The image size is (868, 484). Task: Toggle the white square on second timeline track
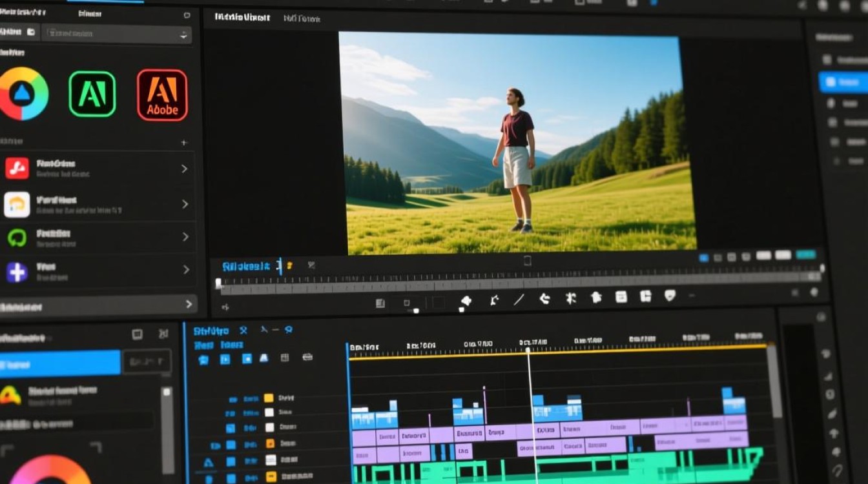point(269,412)
